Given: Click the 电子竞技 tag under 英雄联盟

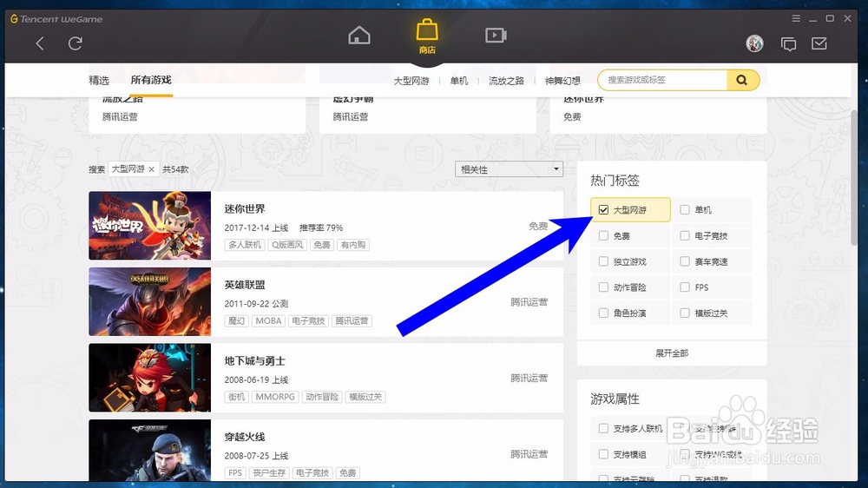Looking at the screenshot, I should pyautogui.click(x=308, y=320).
